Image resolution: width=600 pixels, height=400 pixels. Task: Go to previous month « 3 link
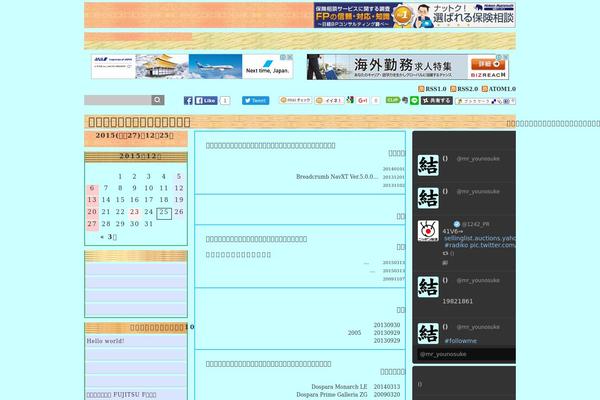pos(108,237)
